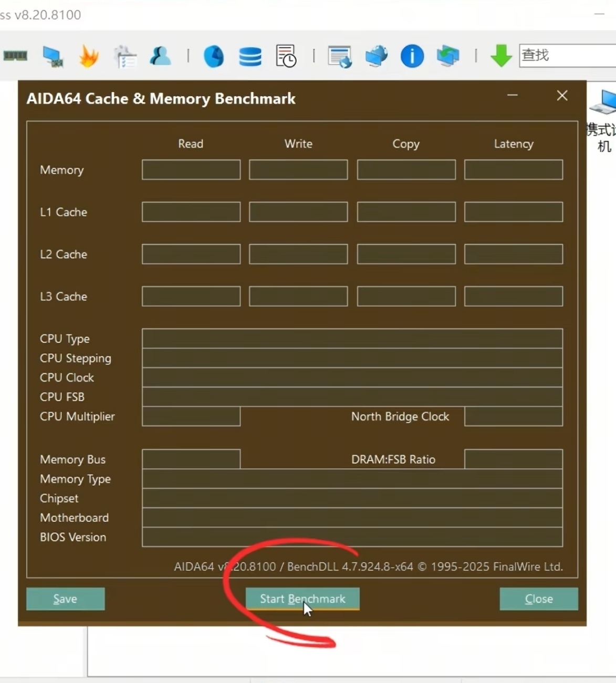Viewport: 616px width, 683px height.
Task: Click the DRAM:FSB Ratio value box
Action: pos(514,459)
